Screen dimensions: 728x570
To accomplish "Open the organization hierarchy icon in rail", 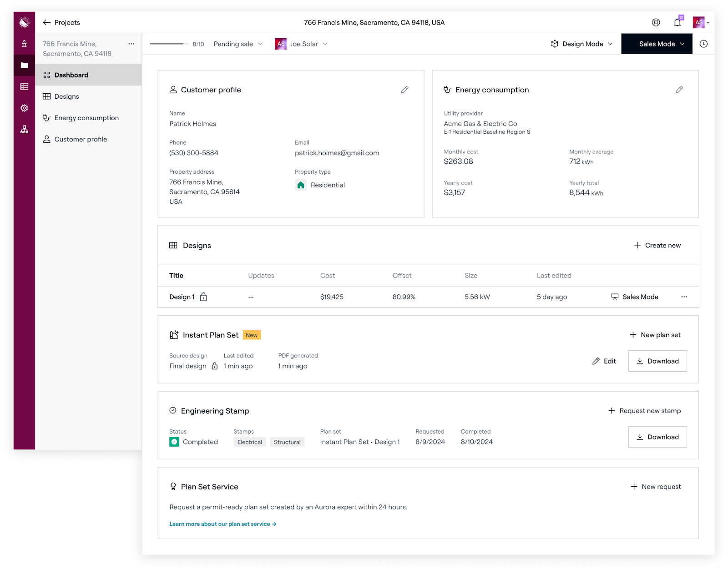I will tap(24, 130).
